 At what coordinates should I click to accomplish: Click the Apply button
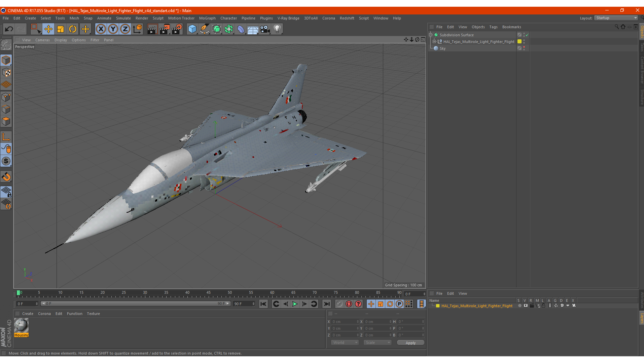pyautogui.click(x=410, y=342)
